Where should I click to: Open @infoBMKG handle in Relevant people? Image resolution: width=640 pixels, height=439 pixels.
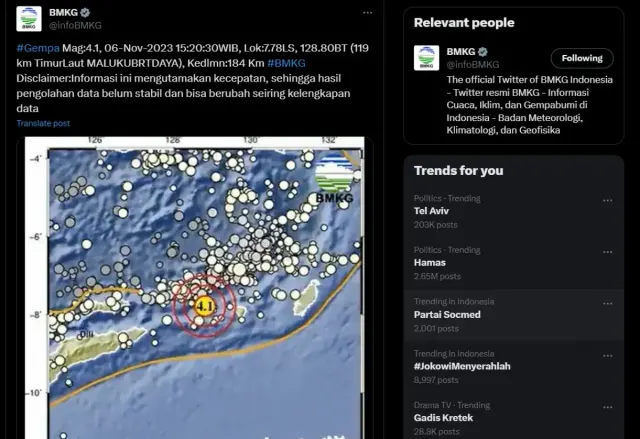pos(473,64)
